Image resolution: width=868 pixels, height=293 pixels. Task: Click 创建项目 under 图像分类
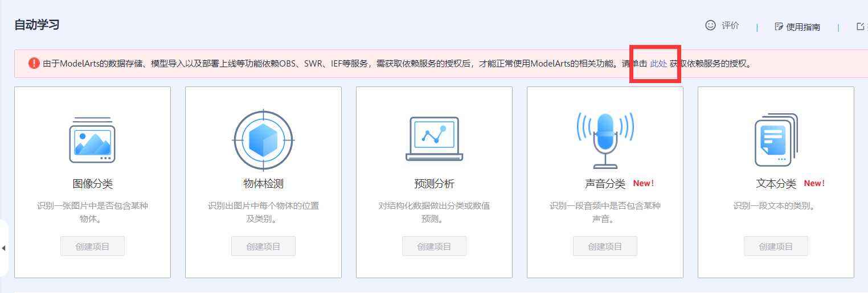coord(92,246)
